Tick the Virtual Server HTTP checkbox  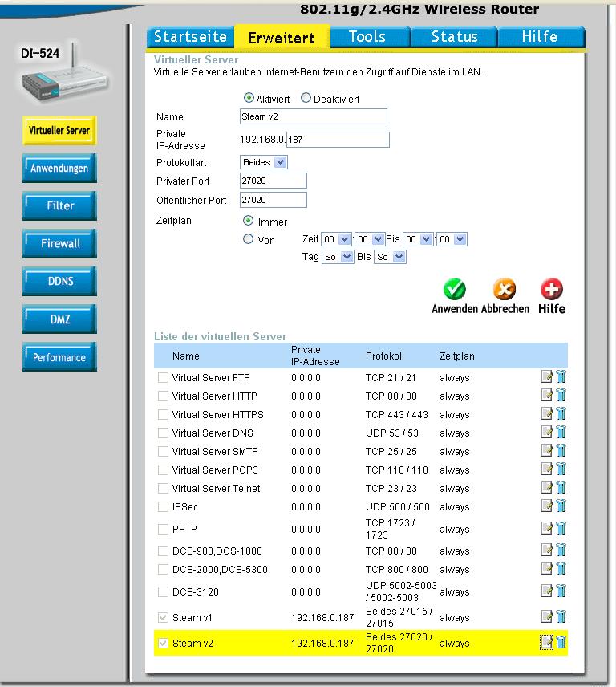pyautogui.click(x=163, y=396)
